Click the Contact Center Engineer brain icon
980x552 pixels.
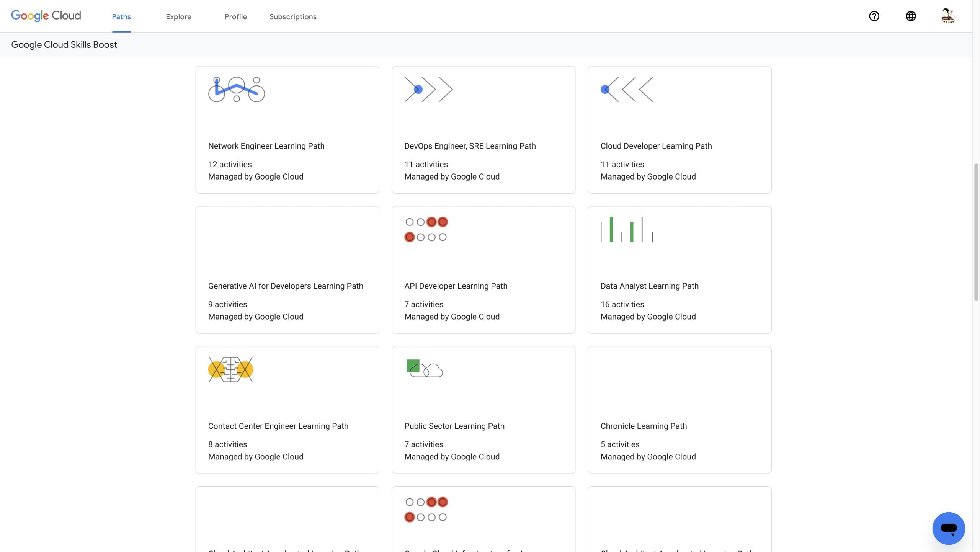(230, 369)
